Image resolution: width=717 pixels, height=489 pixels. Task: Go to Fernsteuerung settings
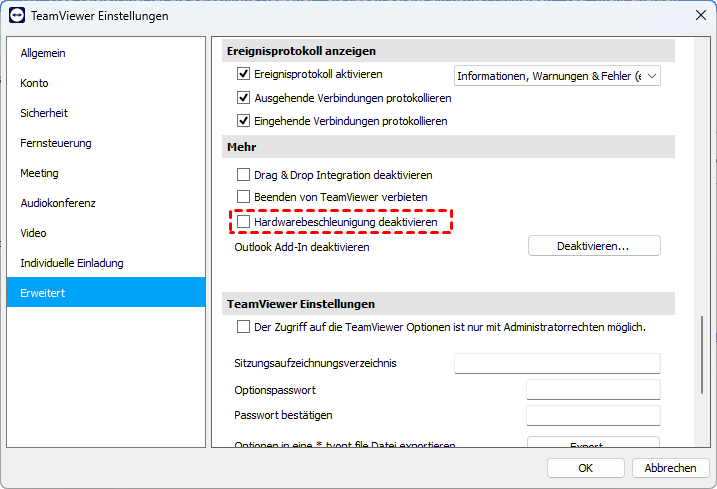click(x=106, y=143)
